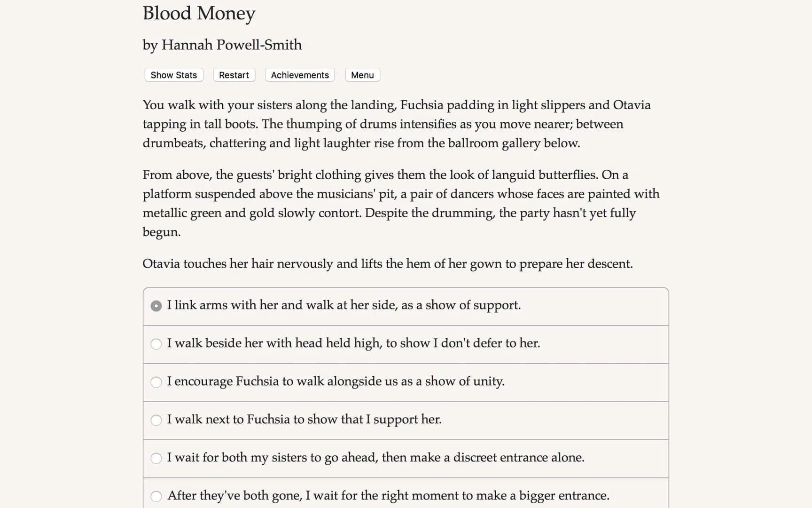Click the Blood Money title
Screen dimensions: 812x508
[x=199, y=13]
